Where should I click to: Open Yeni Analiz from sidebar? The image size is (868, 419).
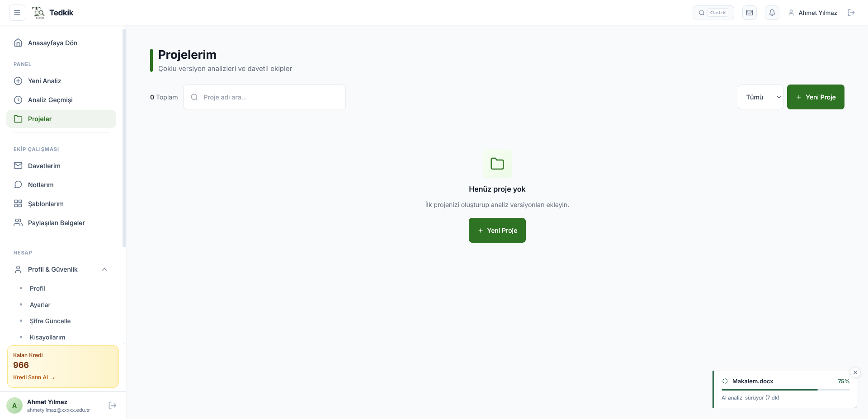pos(61,81)
